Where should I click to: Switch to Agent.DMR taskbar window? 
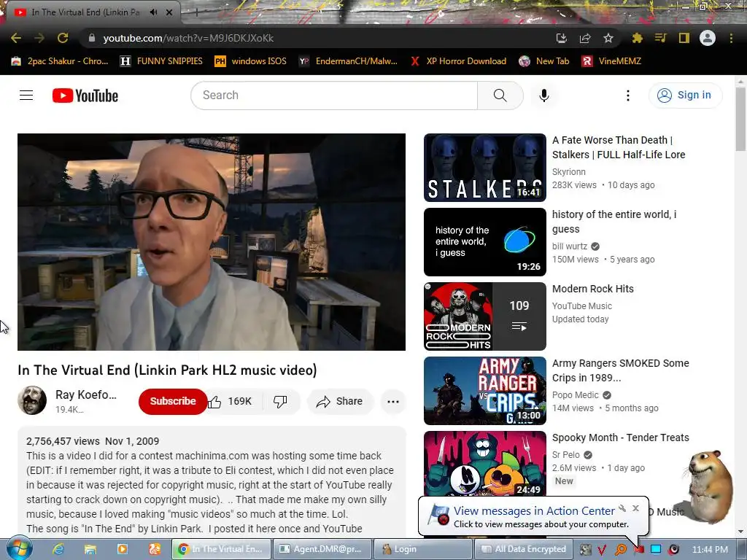pyautogui.click(x=322, y=549)
